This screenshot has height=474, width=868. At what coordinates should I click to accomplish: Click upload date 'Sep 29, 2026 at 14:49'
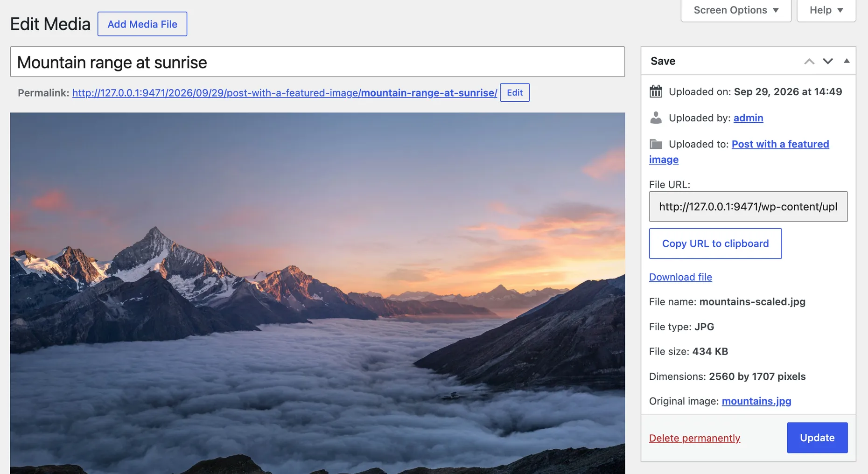click(788, 91)
